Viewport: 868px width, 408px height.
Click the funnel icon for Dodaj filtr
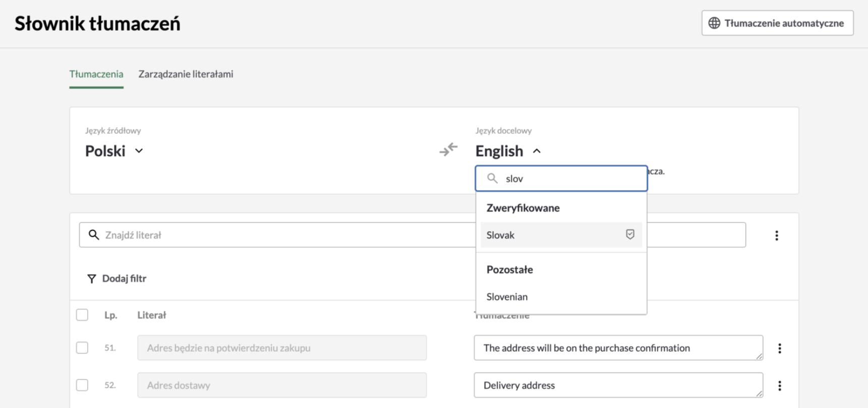click(91, 279)
